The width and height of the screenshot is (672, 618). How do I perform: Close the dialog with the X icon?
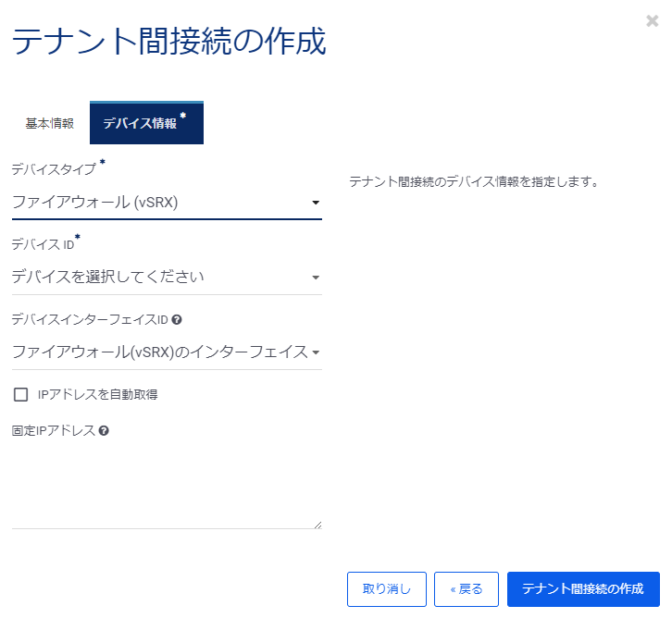(x=652, y=21)
